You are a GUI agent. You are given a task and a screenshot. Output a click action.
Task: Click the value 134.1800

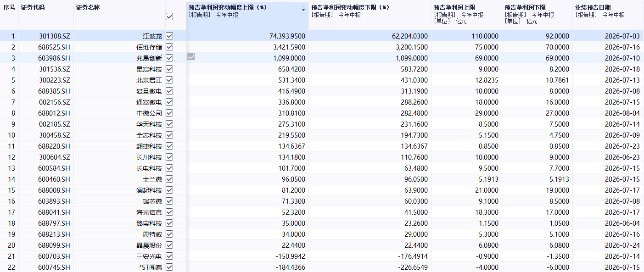292,157
